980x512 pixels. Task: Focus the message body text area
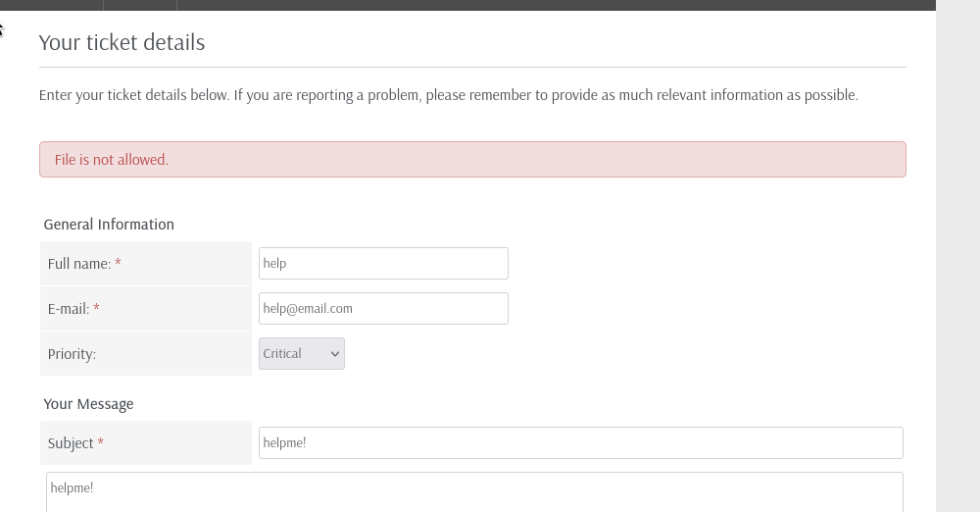coord(474,492)
